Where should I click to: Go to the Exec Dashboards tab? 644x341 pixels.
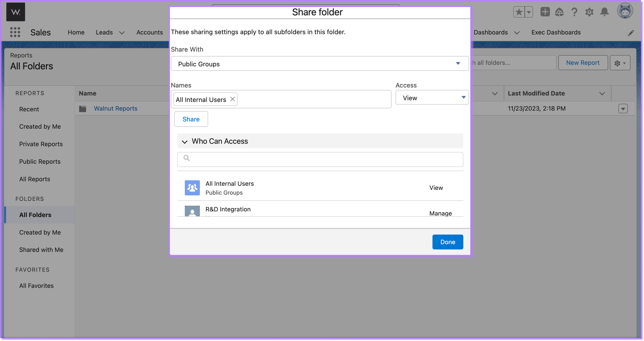point(556,32)
